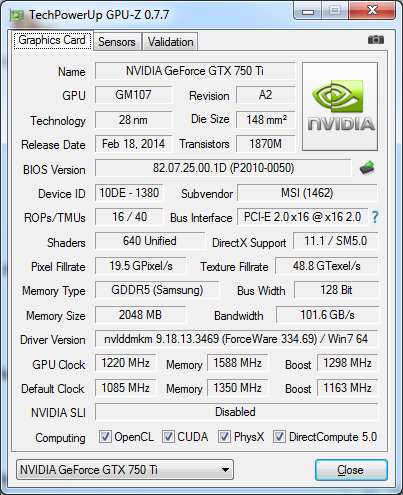This screenshot has width=403, height=495.
Task: Switch to the Sensors tab
Action: (117, 42)
